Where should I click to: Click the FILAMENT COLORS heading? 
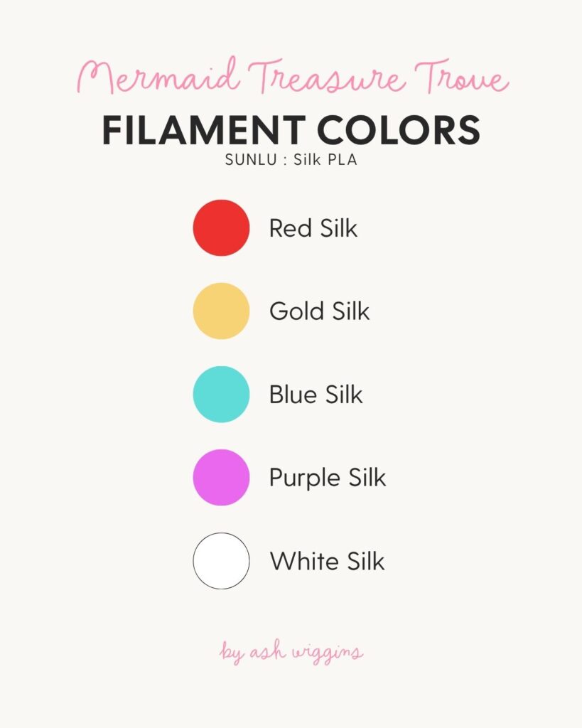tap(291, 130)
